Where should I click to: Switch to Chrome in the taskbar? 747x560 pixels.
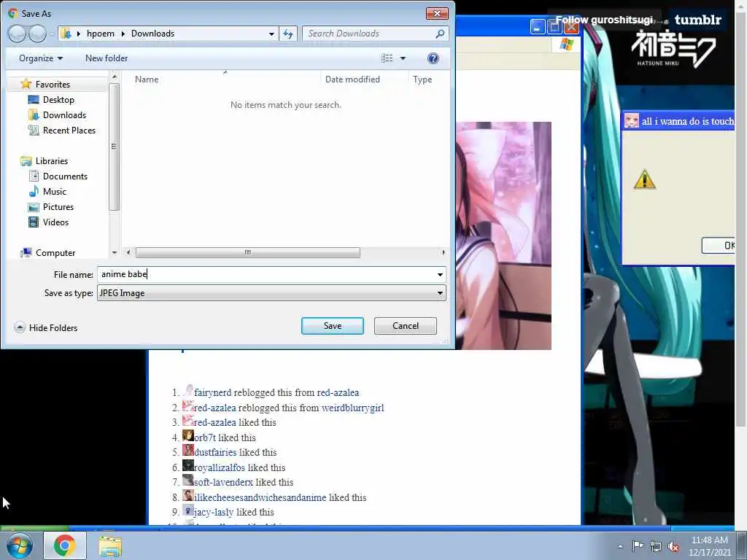(65, 545)
